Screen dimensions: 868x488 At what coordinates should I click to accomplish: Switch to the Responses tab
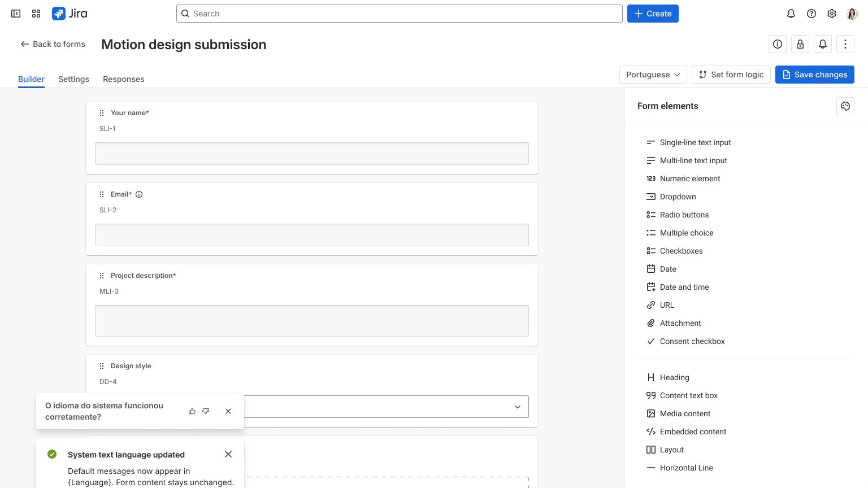click(x=124, y=79)
